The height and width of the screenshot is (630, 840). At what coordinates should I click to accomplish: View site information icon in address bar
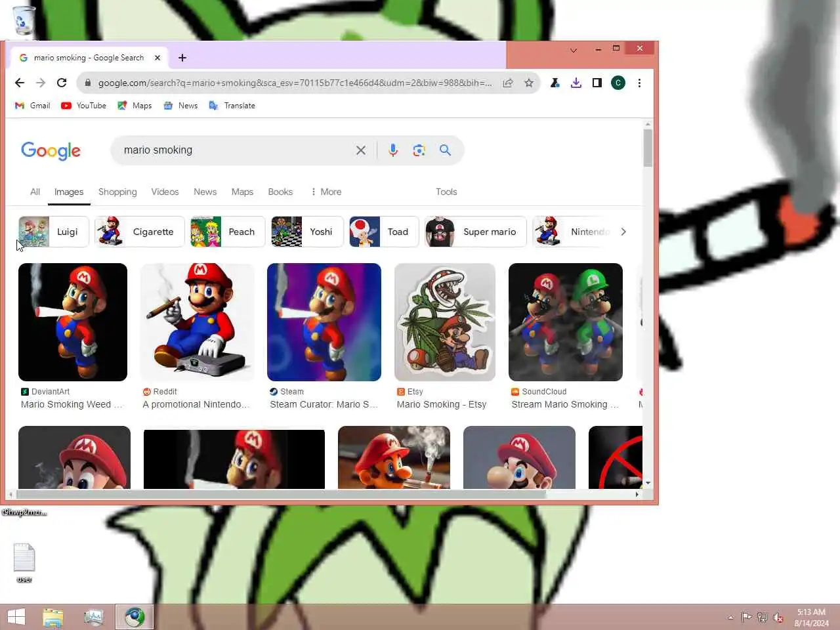(87, 83)
